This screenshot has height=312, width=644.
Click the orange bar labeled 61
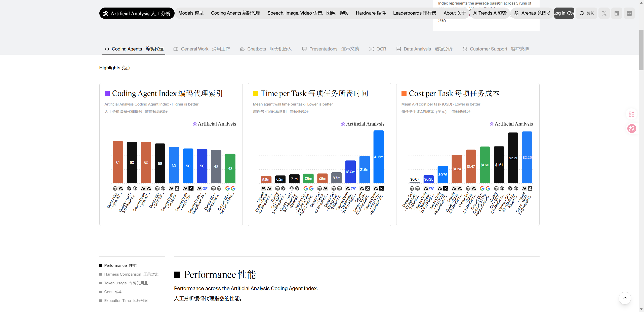(118, 162)
